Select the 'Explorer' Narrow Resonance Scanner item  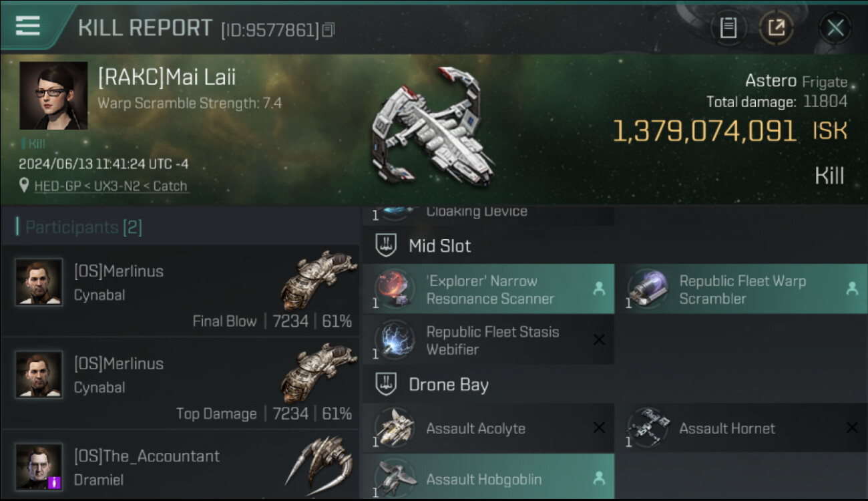(x=489, y=289)
